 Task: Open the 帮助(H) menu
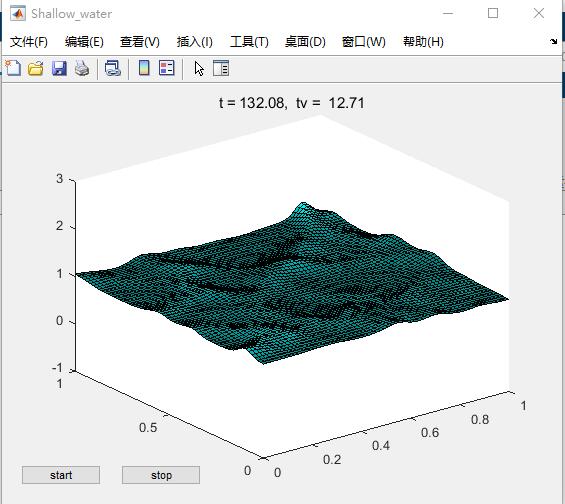[x=423, y=42]
